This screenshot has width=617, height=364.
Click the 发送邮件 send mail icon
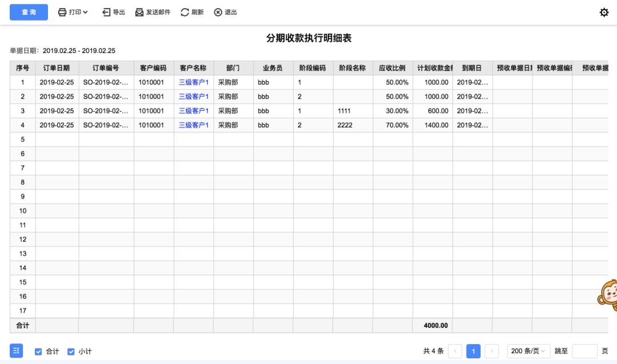pyautogui.click(x=139, y=12)
